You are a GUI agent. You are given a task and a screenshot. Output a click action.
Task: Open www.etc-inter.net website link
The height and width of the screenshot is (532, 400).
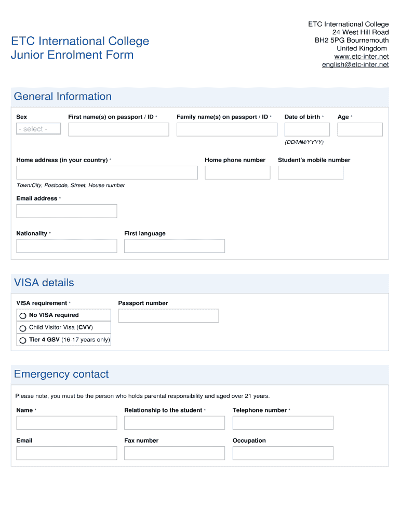tap(361, 56)
